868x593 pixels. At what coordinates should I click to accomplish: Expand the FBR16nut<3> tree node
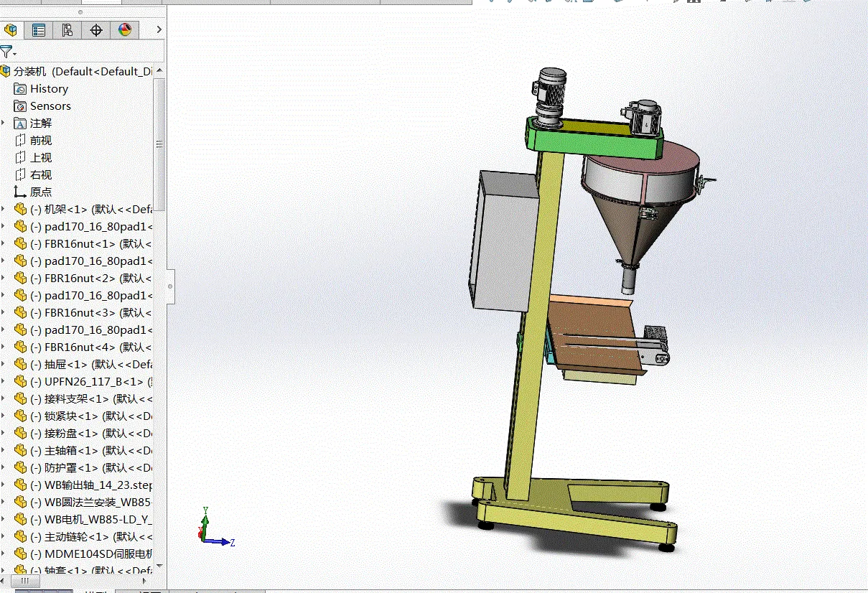click(4, 313)
